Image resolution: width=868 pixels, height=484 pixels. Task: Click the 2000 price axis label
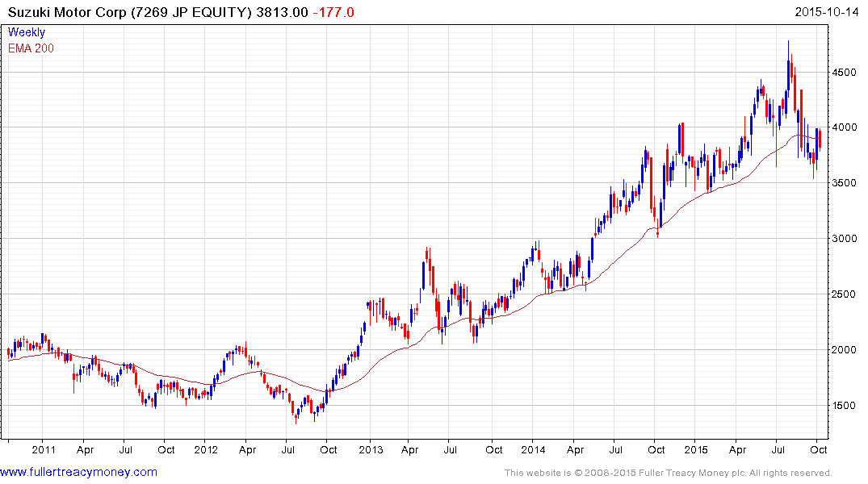coord(845,349)
